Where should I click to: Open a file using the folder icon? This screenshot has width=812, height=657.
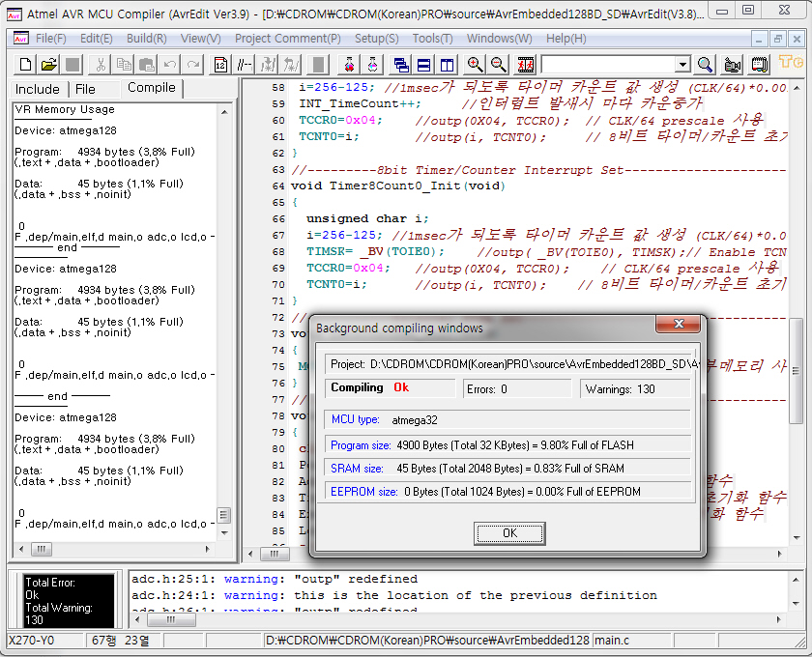48,65
